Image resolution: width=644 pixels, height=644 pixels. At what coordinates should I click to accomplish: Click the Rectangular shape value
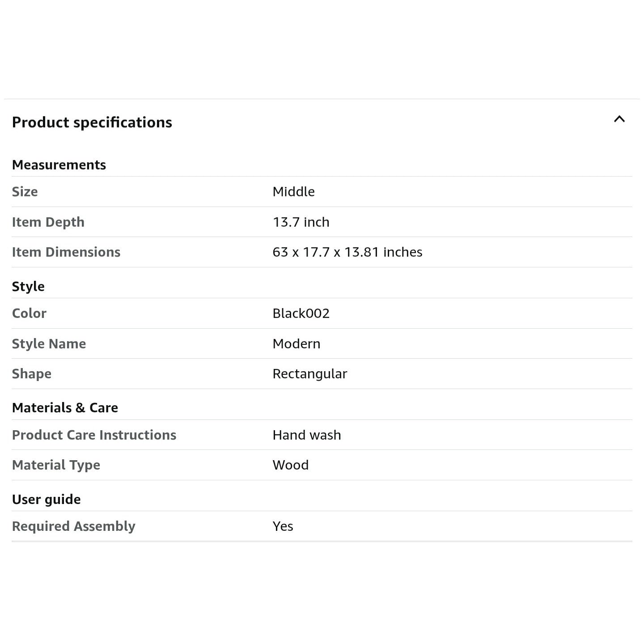[309, 374]
